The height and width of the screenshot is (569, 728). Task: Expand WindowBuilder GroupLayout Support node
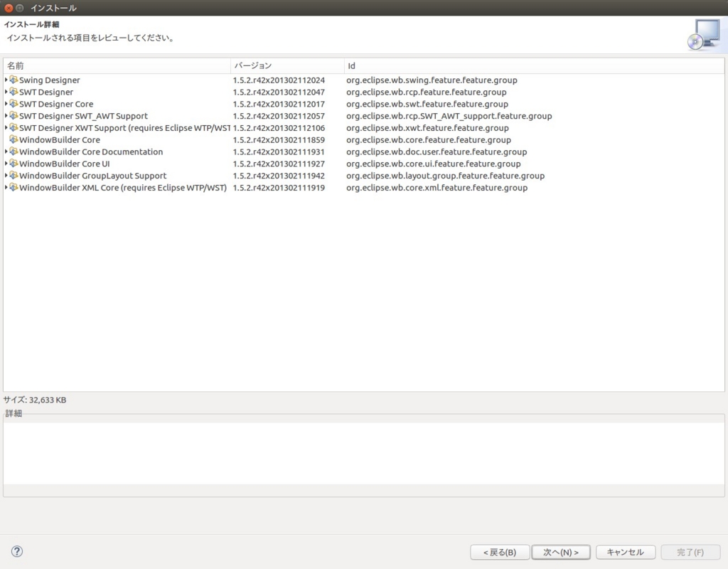[6, 176]
